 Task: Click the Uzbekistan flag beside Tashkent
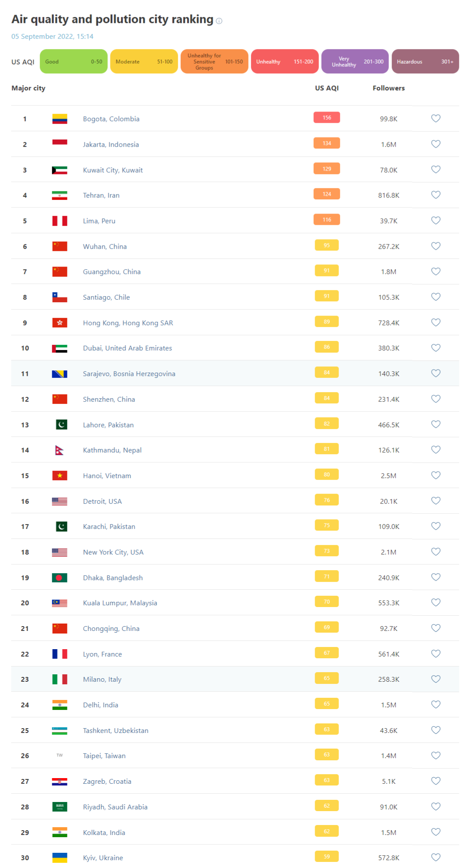[60, 730]
